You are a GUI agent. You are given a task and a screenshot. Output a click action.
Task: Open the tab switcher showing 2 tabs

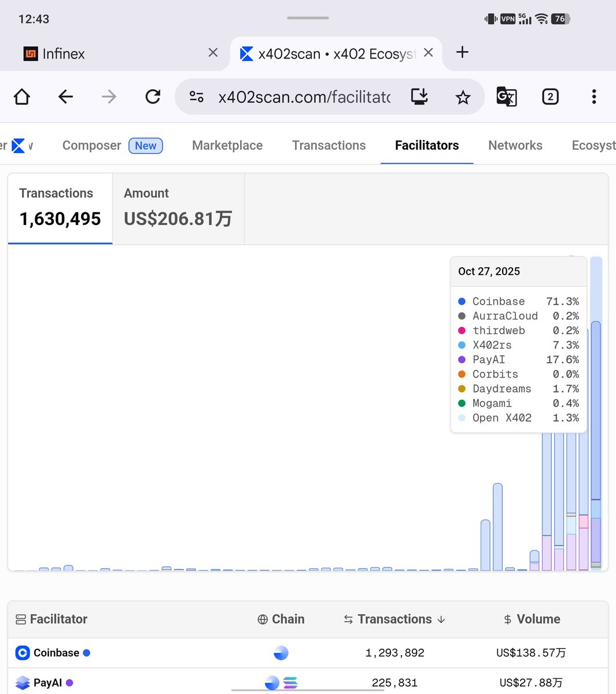click(550, 97)
